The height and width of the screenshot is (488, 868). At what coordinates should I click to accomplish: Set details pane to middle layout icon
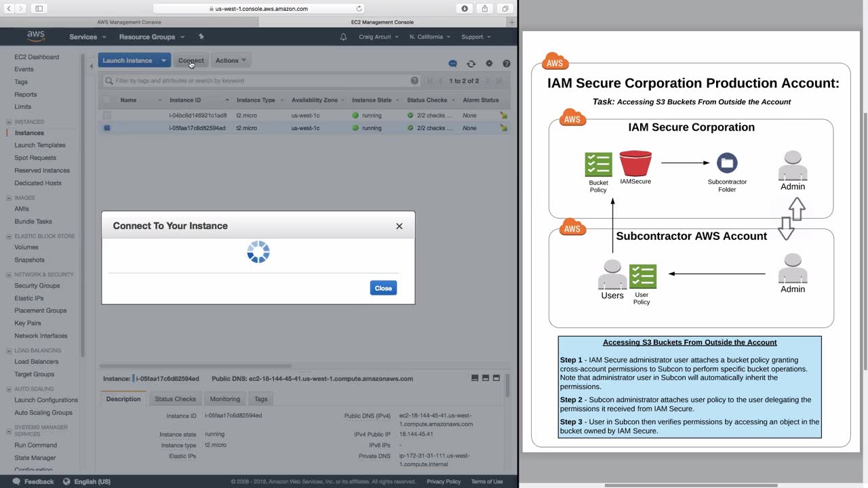tap(486, 378)
